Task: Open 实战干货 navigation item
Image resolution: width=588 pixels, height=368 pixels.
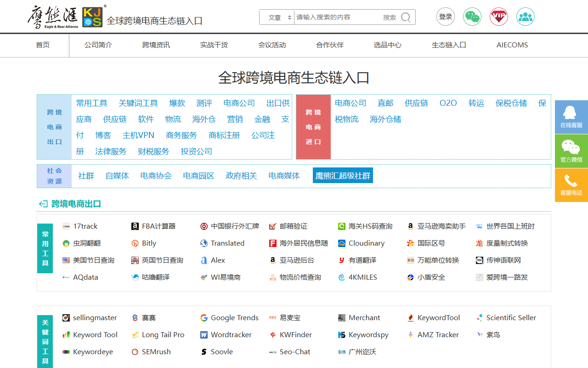Action: (214, 45)
